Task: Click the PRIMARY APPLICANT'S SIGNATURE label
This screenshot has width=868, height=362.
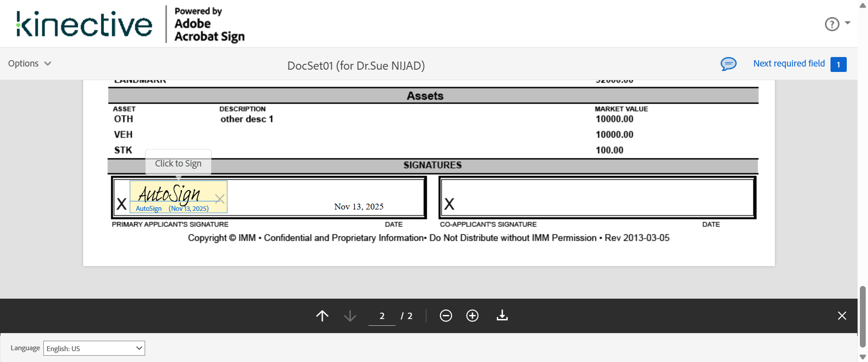Action: point(170,224)
